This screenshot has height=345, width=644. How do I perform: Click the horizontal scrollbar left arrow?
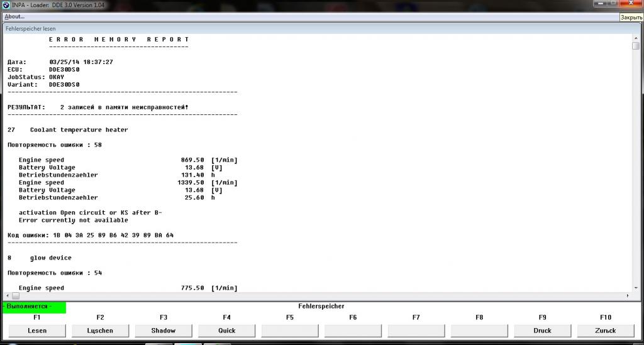8,296
